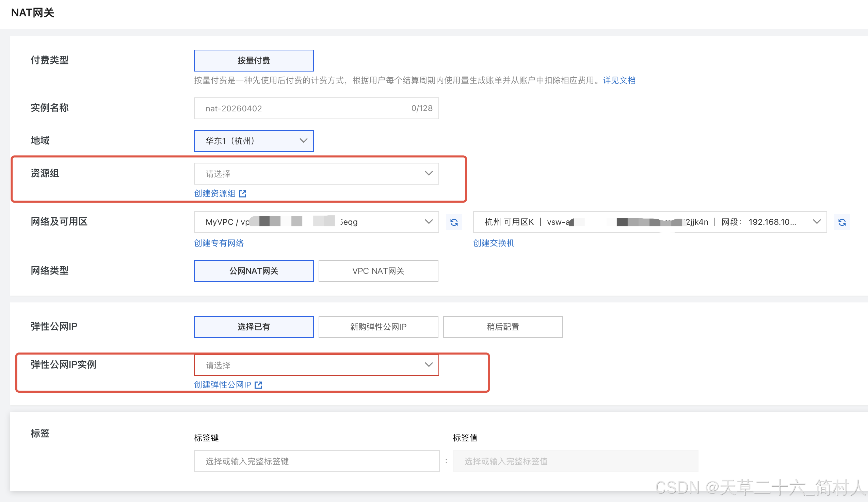The height and width of the screenshot is (502, 868).
Task: Choose 新购弹性公网IP option
Action: (x=378, y=327)
